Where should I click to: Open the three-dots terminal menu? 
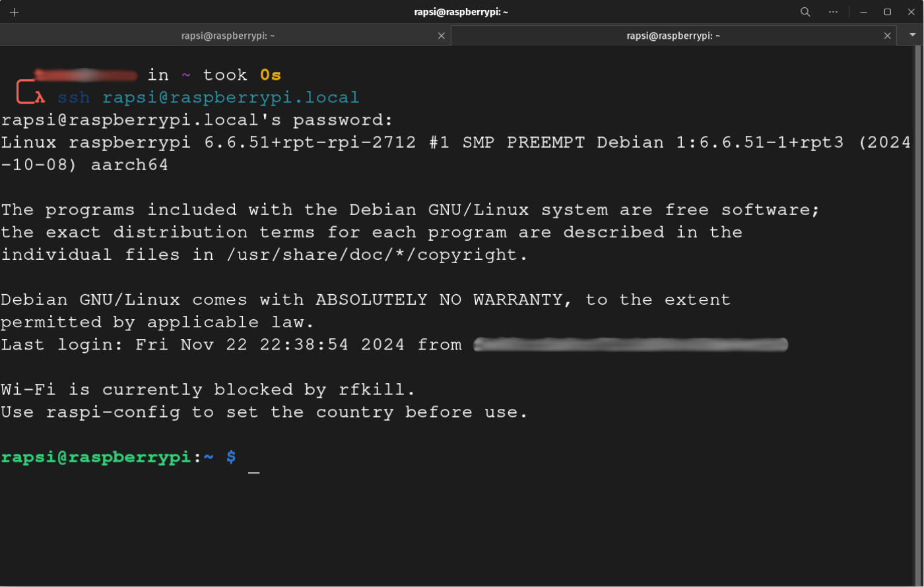(833, 12)
